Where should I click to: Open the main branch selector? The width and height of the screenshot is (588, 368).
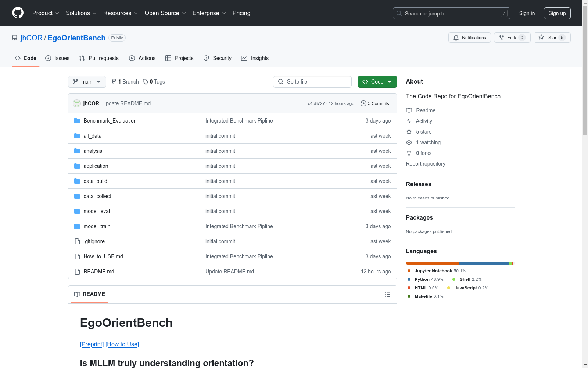pyautogui.click(x=87, y=82)
